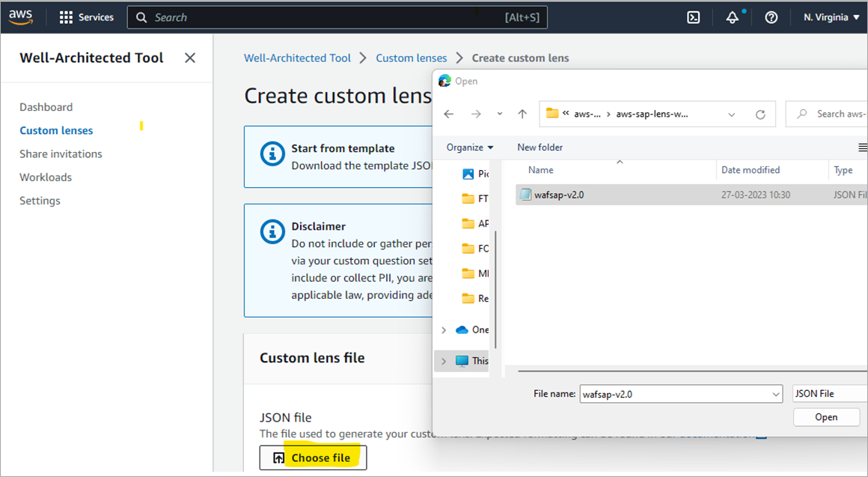Click the 27-03-2023 10:30 date cell
Screen dimensions: 868x477
756,195
